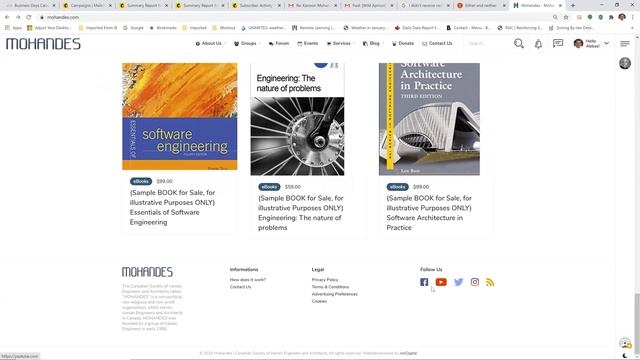Open Cookies link in Legal
Image resolution: width=640 pixels, height=360 pixels.
319,301
